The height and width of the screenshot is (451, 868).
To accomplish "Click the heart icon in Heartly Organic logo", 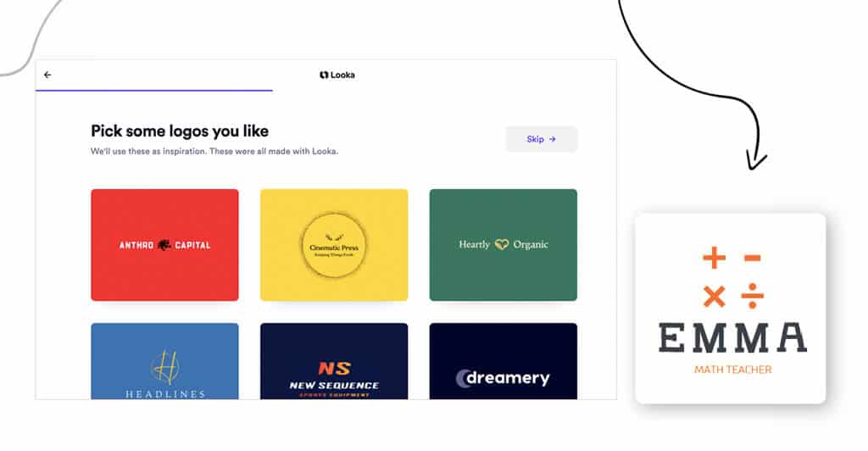I will point(502,244).
